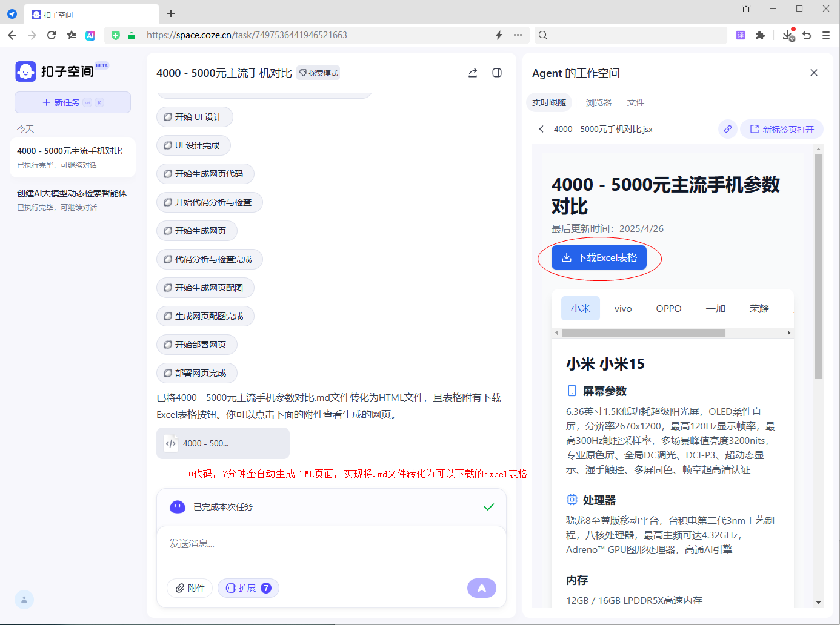Open a new browser tab
Screen dimensions: 840x625
click(171, 13)
